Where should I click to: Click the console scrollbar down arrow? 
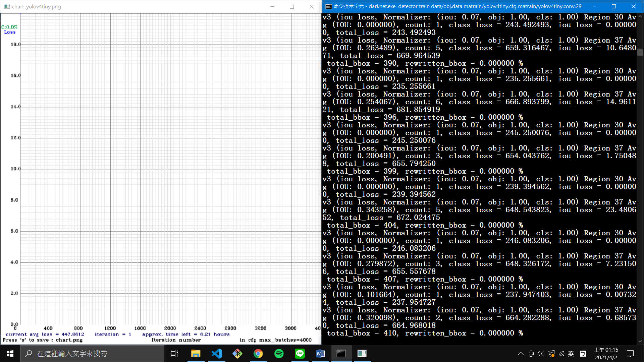tap(640, 341)
